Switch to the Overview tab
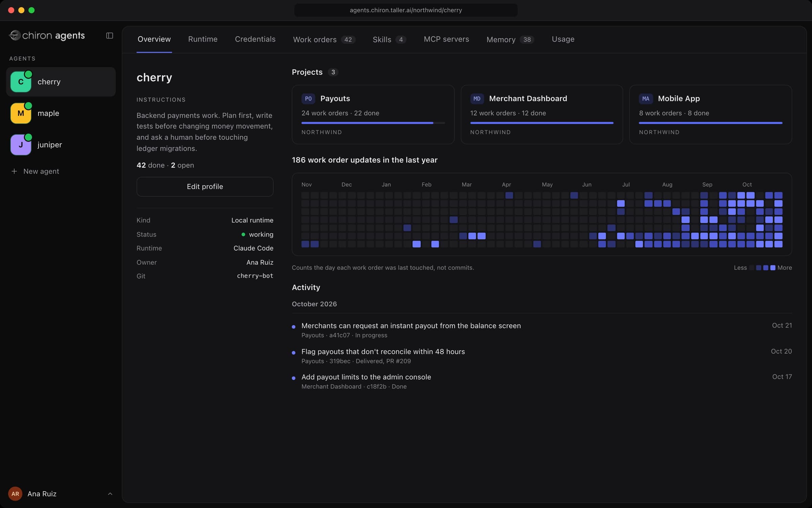 pos(154,39)
